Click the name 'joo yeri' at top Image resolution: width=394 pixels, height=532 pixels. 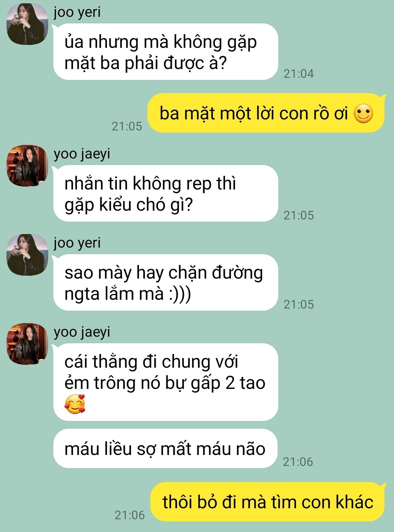[x=77, y=12]
